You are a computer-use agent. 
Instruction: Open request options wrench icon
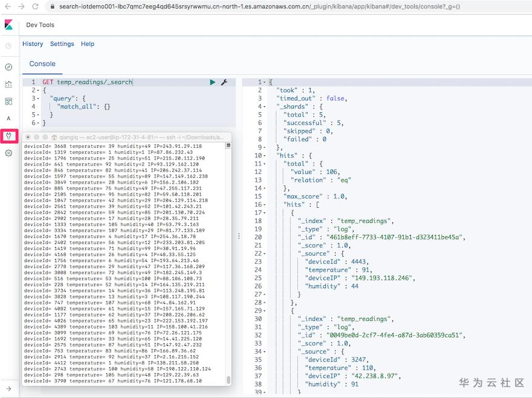pyautogui.click(x=224, y=82)
